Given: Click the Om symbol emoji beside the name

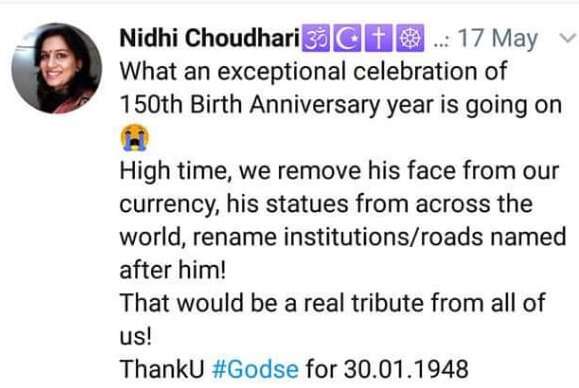Looking at the screenshot, I should 316,38.
